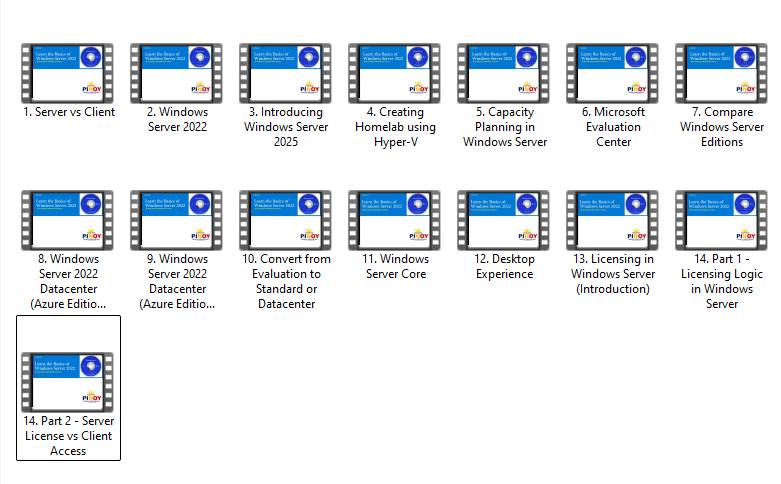The width and height of the screenshot is (781, 484).
Task: Click '14. Part 2 - Server License' thumbnail
Action: click(67, 382)
